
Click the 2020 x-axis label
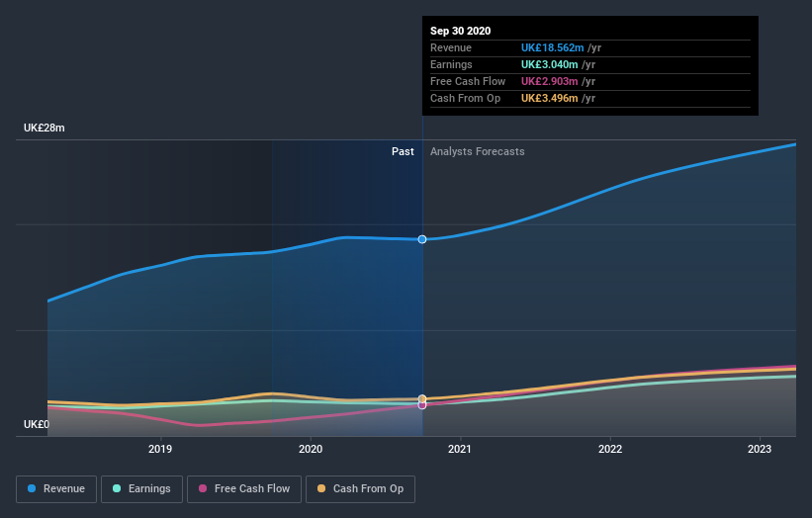(311, 449)
